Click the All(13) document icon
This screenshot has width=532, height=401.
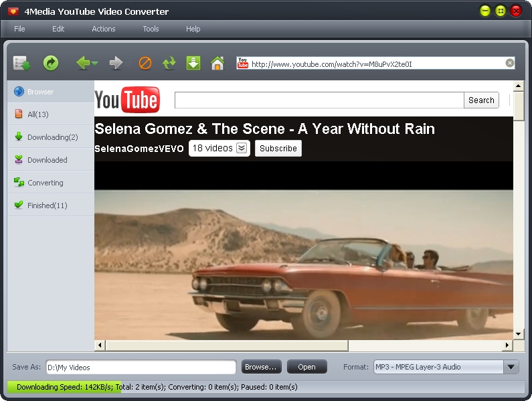(x=19, y=114)
